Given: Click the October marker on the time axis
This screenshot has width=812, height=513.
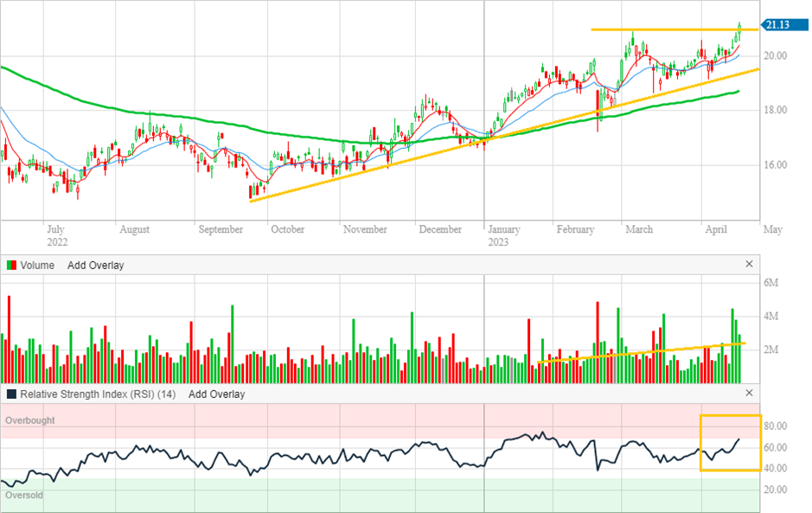Looking at the screenshot, I should 287,230.
